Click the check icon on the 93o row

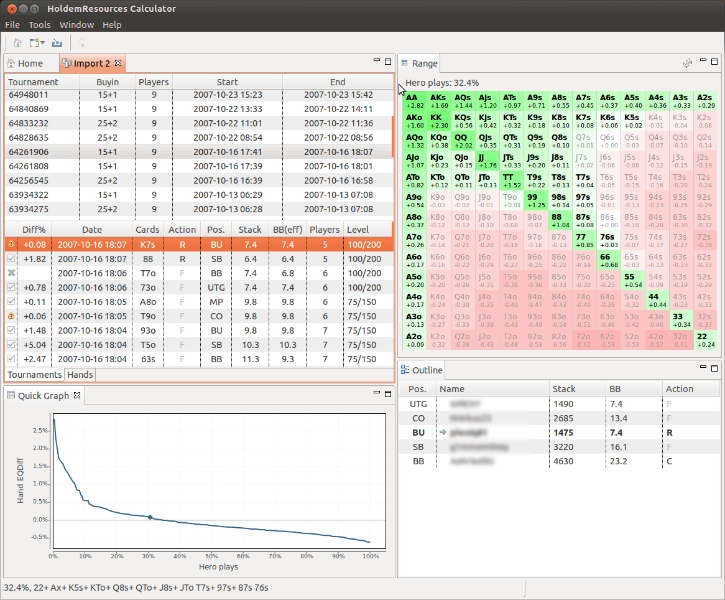coord(12,331)
